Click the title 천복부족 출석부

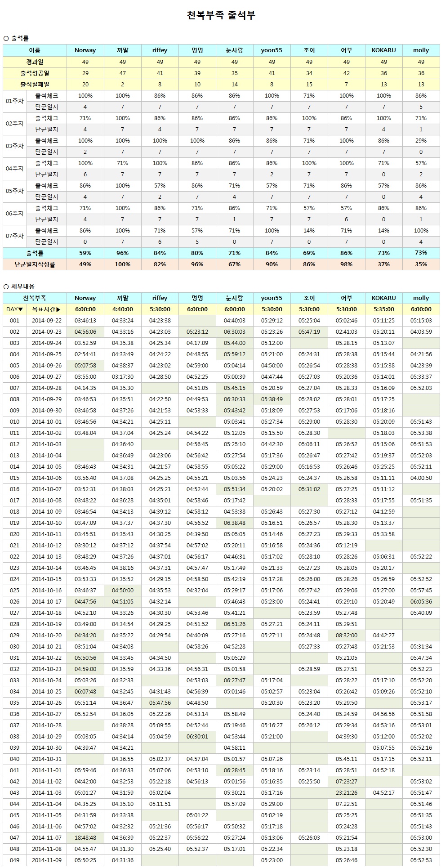(221, 15)
